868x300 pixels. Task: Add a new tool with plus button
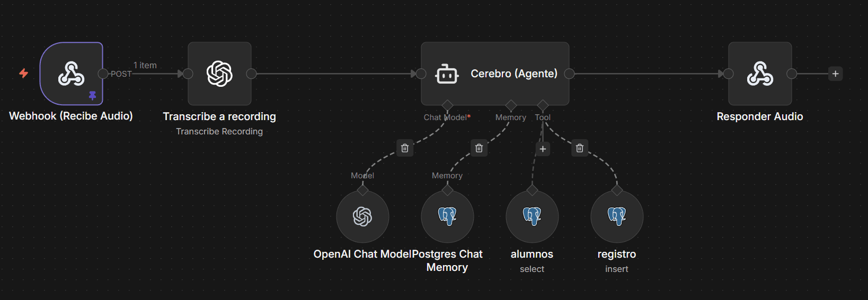(x=543, y=149)
